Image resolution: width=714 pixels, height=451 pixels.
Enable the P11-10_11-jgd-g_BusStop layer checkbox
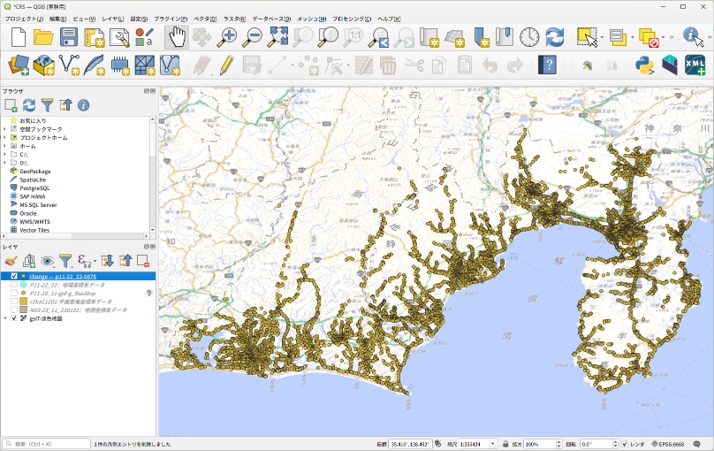pos(14,293)
